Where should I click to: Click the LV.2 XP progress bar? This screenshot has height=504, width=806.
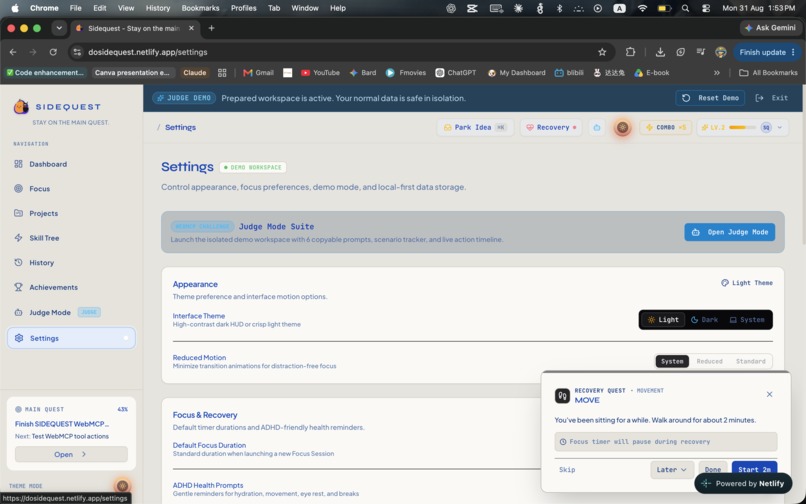pos(742,128)
